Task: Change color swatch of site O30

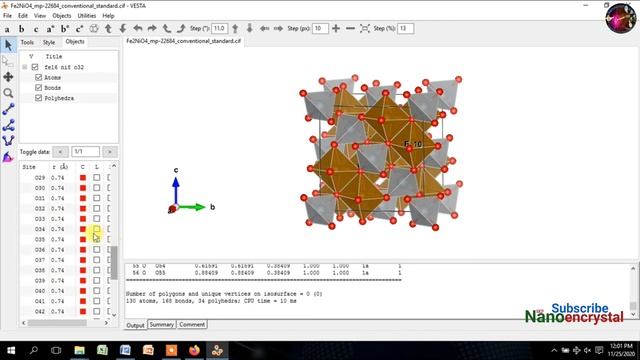Action: [83, 188]
